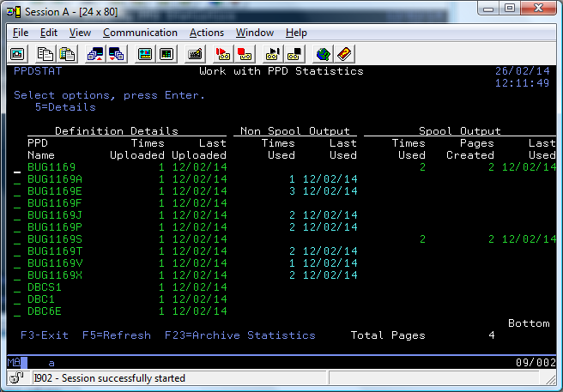Click the option field beside BUG1169E
Image resolution: width=563 pixels, height=392 pixels.
[17, 191]
